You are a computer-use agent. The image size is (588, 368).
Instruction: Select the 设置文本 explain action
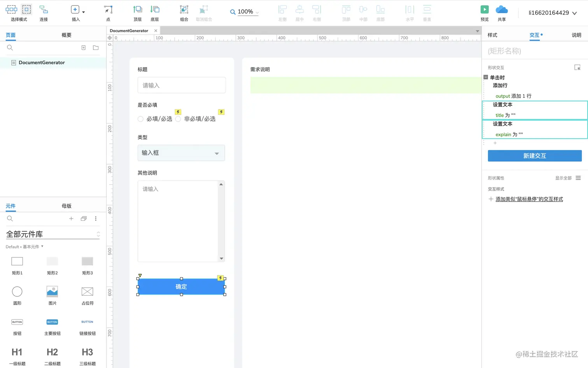click(535, 129)
